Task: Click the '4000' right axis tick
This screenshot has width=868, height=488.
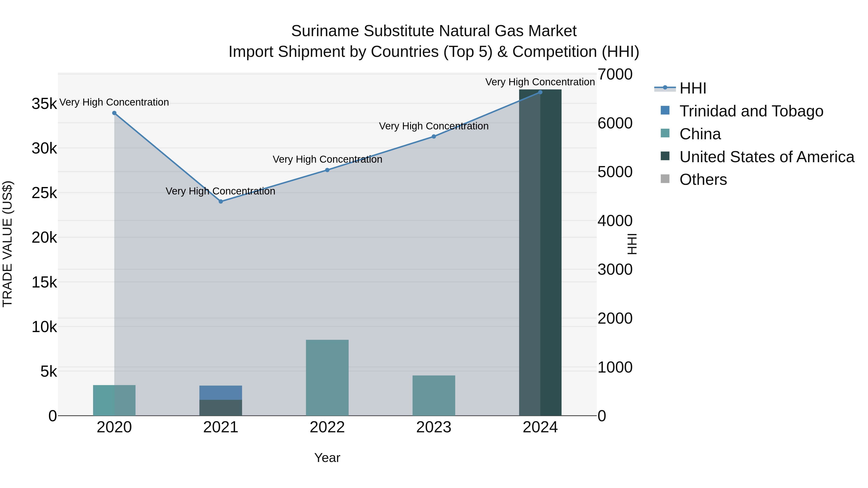Action: pos(615,221)
